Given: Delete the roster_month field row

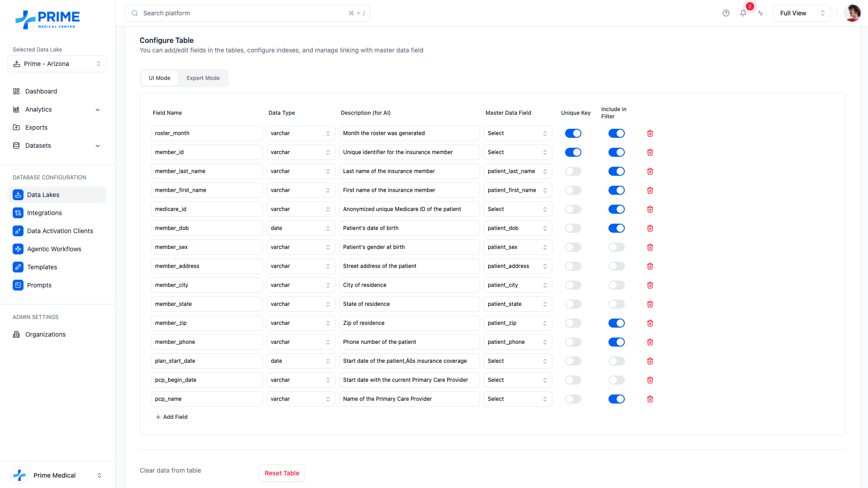Looking at the screenshot, I should [x=650, y=133].
